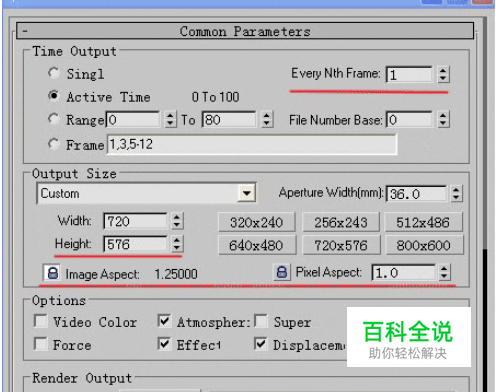Uncheck the Atmospherics checkbox

tap(165, 321)
